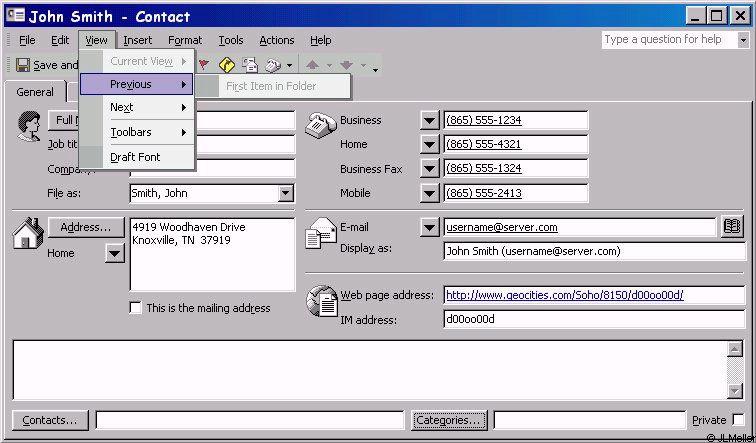Image resolution: width=756 pixels, height=443 pixels.
Task: Open the Home phone type dropdown
Action: (429, 144)
